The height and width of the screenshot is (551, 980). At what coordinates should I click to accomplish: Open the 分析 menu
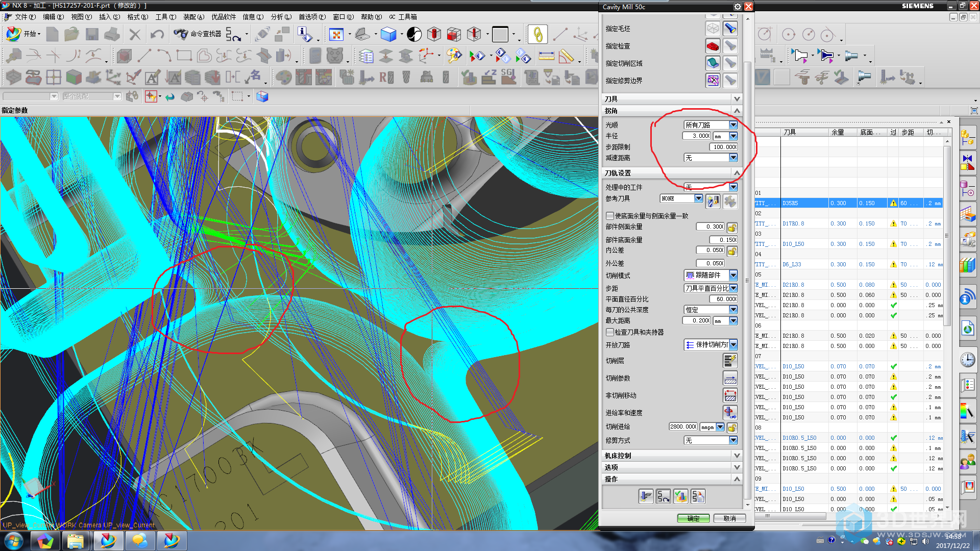(x=281, y=17)
